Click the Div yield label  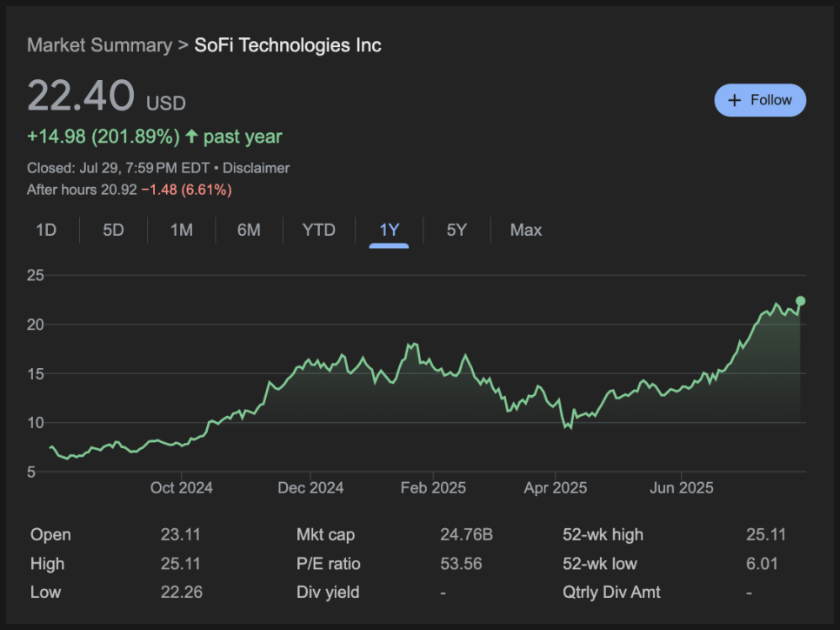328,592
